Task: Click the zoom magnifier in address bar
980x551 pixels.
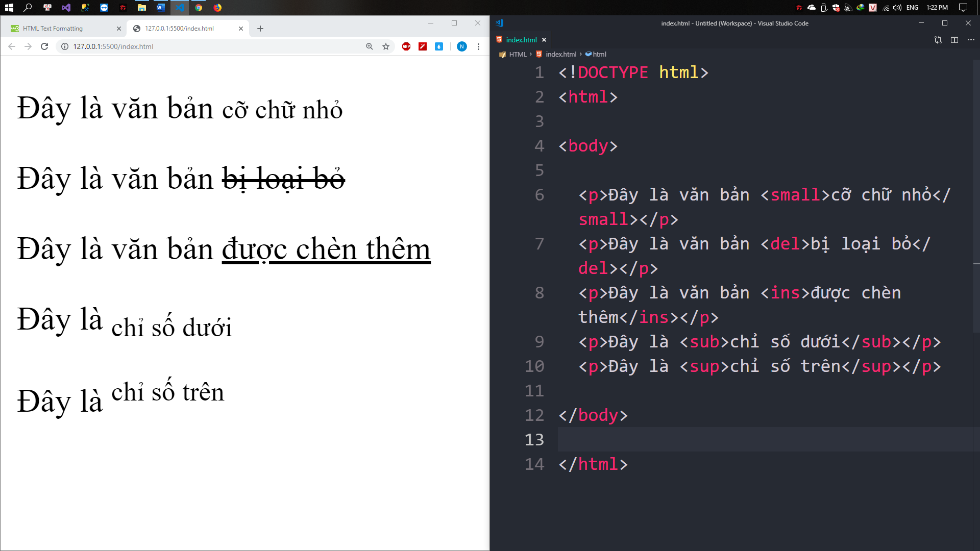Action: tap(370, 46)
